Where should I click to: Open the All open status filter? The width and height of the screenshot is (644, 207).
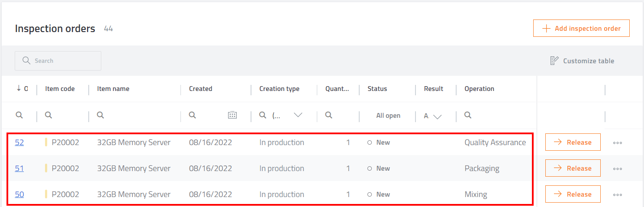388,116
